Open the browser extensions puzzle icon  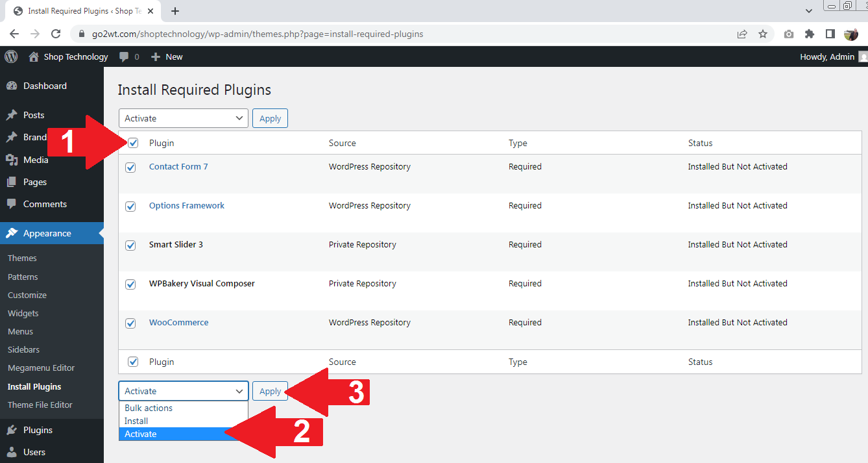810,34
